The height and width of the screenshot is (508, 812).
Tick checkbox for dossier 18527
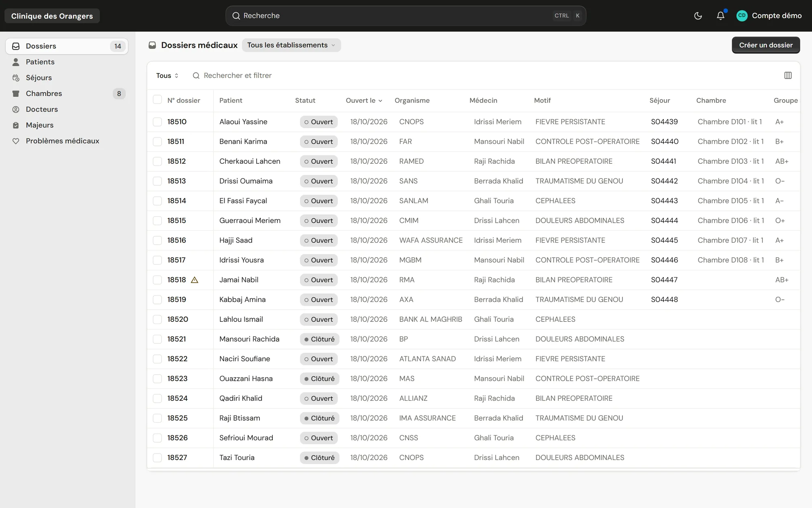[157, 458]
